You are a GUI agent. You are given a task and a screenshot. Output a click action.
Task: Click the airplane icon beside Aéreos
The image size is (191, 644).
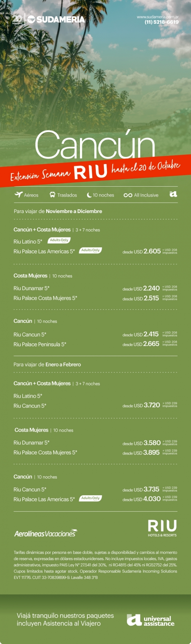pyautogui.click(x=19, y=195)
